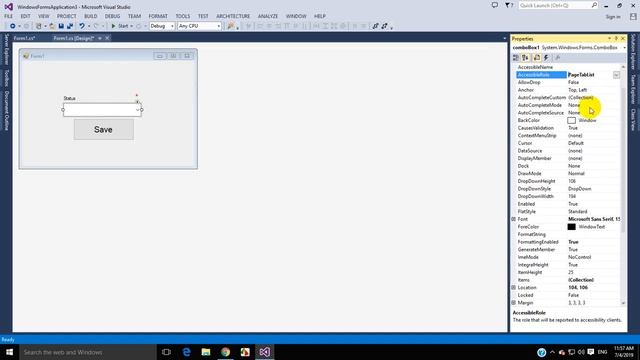Image resolution: width=640 pixels, height=360 pixels.
Task: Select the IntegralHeight property row
Action: [568, 265]
